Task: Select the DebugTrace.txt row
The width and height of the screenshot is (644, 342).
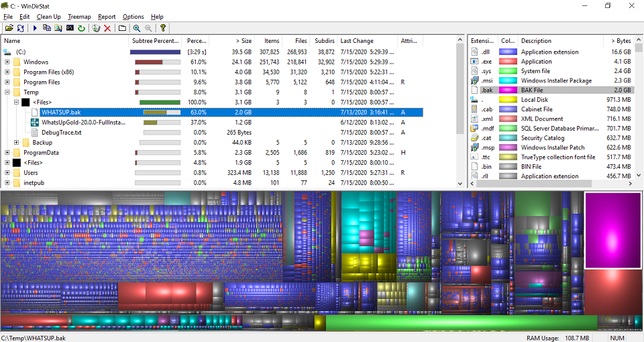Action: (x=213, y=133)
